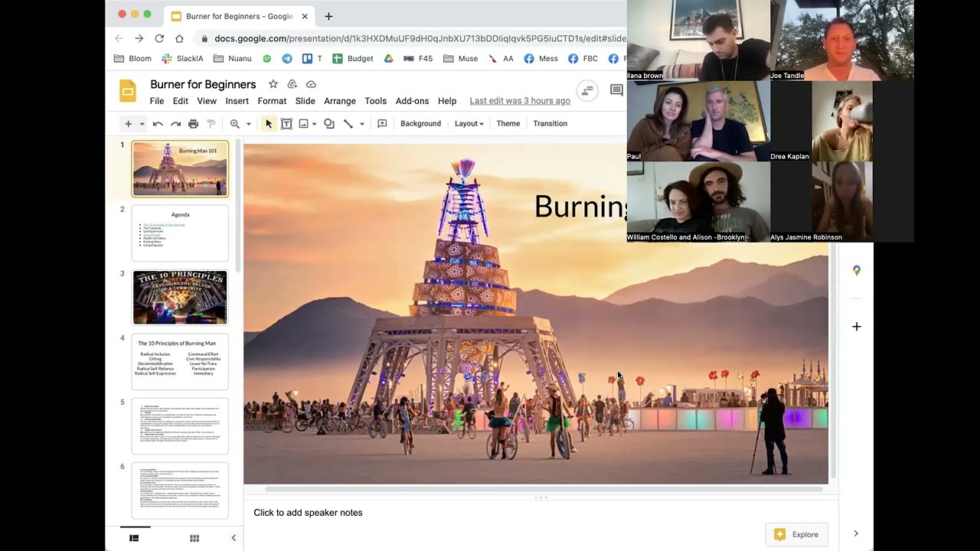
Task: Click the cloud document status icon
Action: click(311, 84)
